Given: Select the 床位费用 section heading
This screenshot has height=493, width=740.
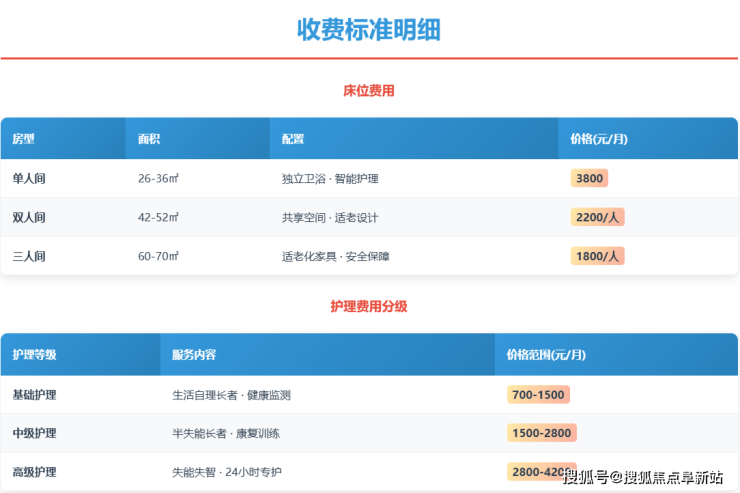Looking at the screenshot, I should (369, 91).
